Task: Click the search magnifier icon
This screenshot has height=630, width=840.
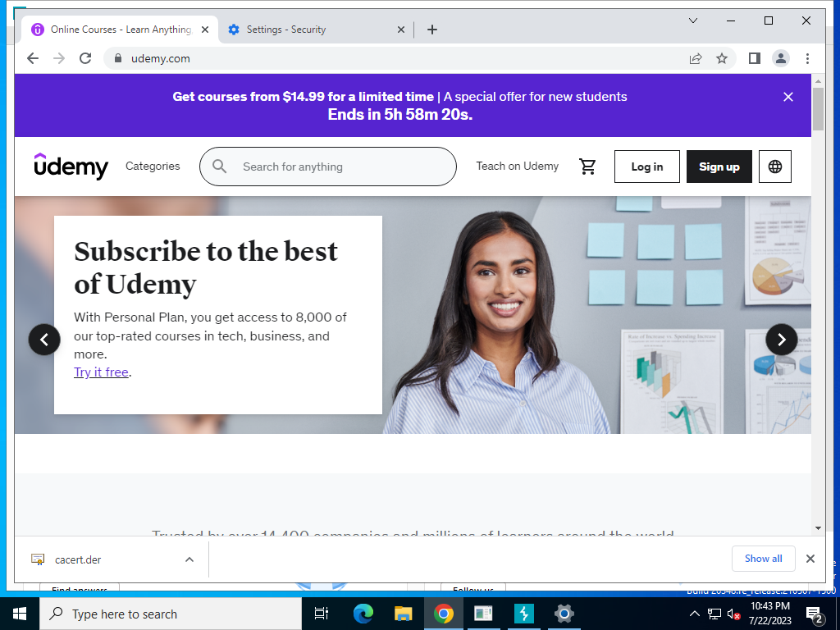Action: pos(219,167)
